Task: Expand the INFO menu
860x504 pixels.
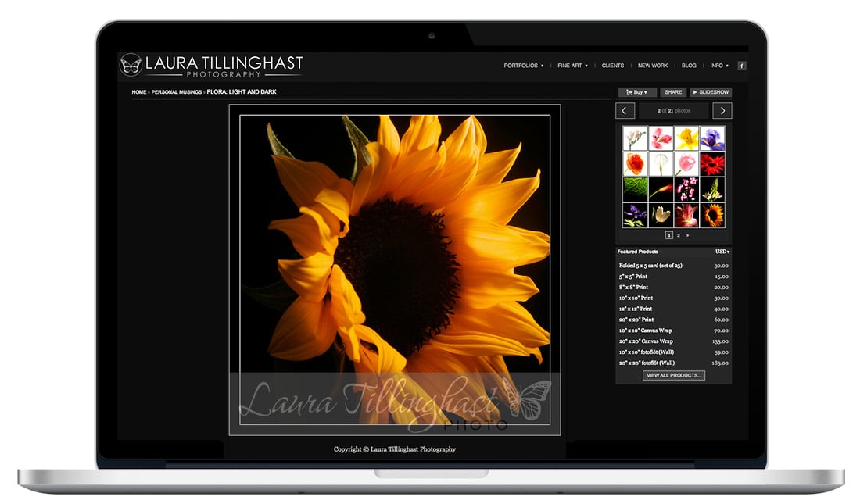Action: (719, 66)
